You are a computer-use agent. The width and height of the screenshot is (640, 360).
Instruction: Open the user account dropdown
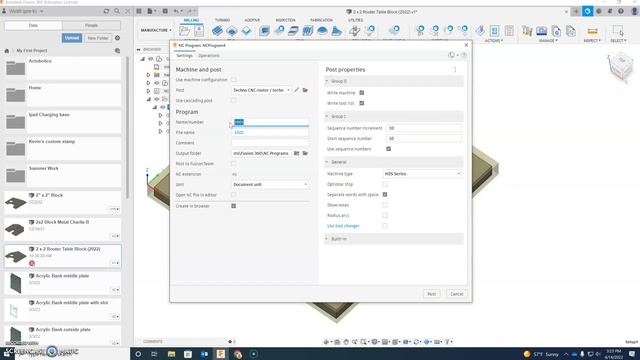24,11
